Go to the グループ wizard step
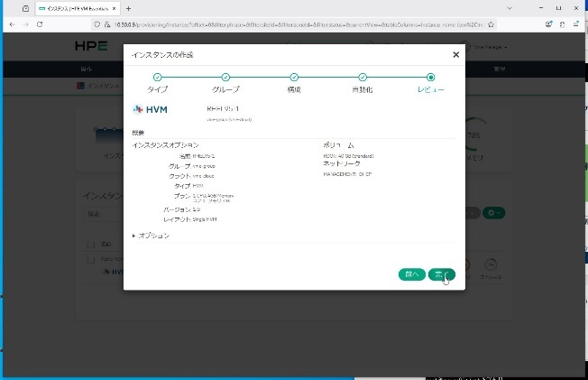This screenshot has height=380, width=588. pyautogui.click(x=225, y=78)
